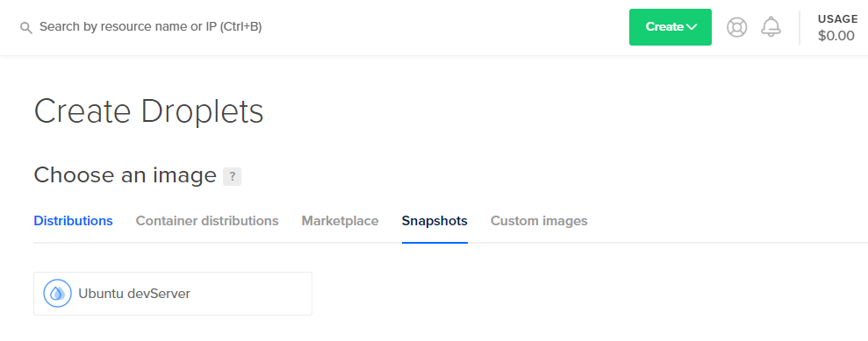Screen dimensions: 868x341
Task: Select the Snapshots tab
Action: pos(434,221)
